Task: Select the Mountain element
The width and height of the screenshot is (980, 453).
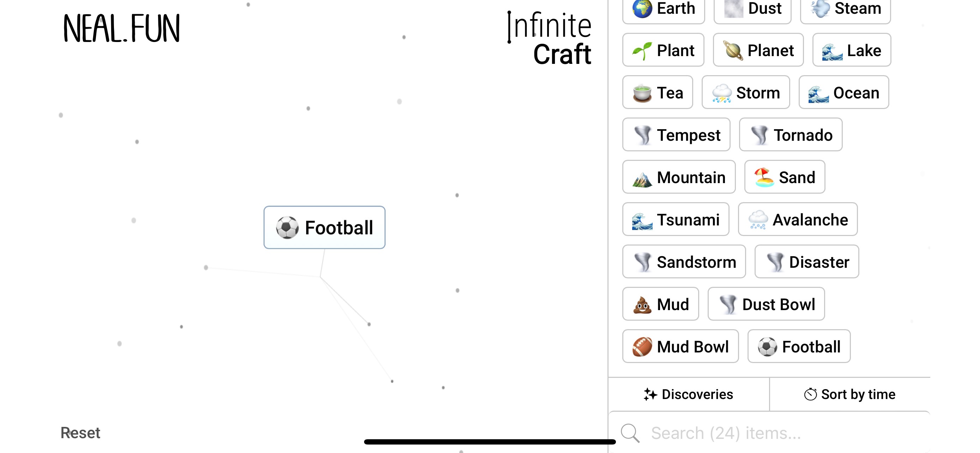Action: (679, 177)
